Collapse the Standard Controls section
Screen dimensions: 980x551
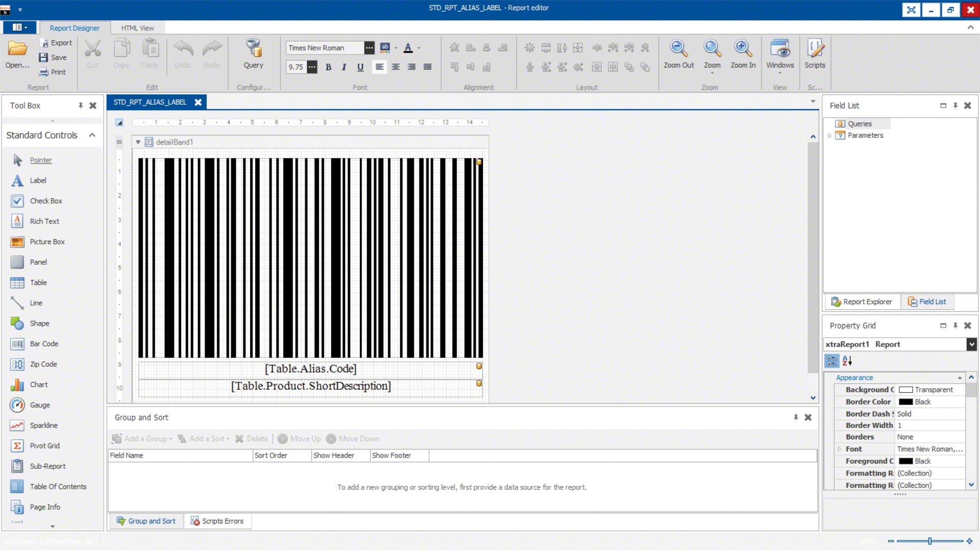tap(92, 135)
